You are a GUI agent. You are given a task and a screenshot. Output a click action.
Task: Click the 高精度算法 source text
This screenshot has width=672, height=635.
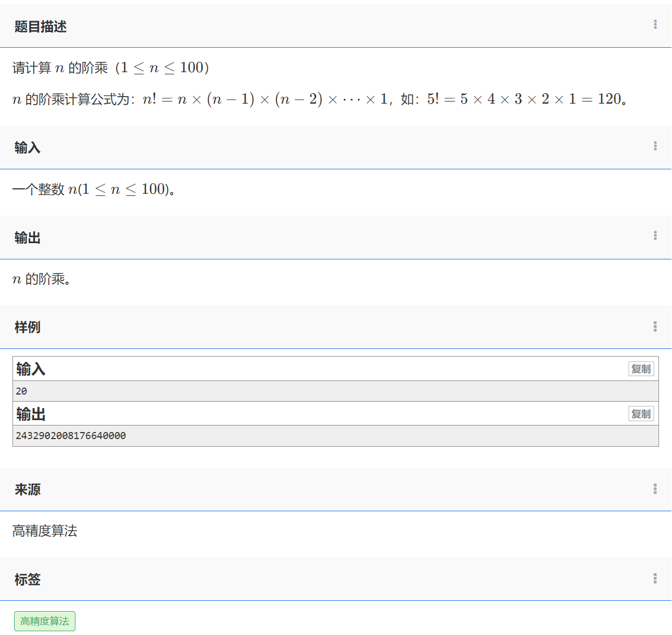(x=44, y=531)
